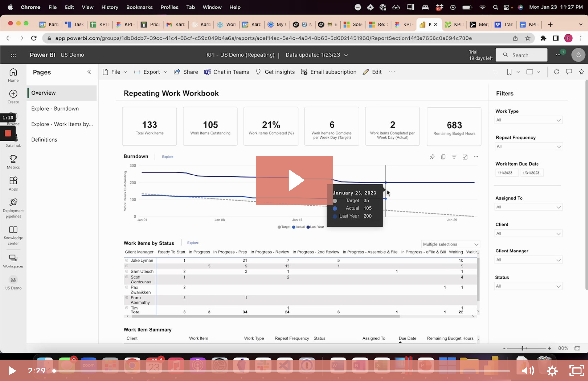This screenshot has height=381, width=588.
Task: Open the View layout dropdown
Action: pos(533,72)
